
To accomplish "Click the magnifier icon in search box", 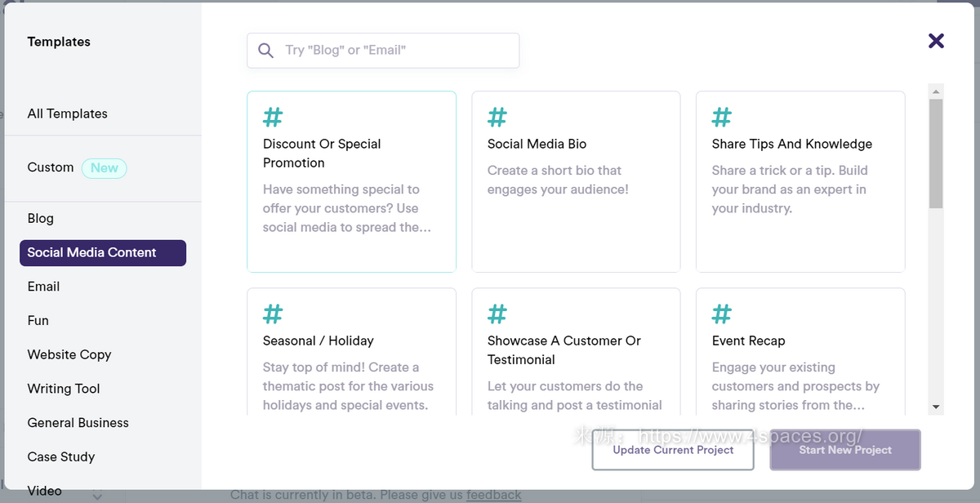I will click(265, 51).
